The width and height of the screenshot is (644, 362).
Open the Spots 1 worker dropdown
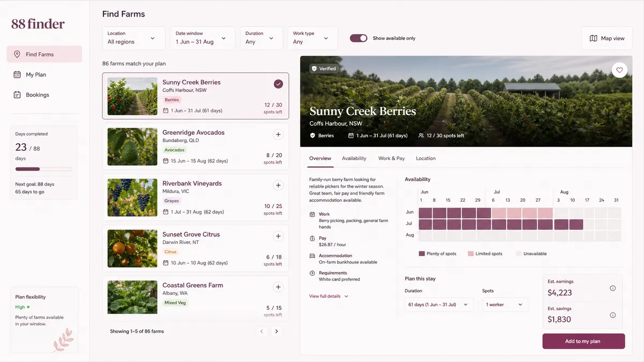[505, 305]
